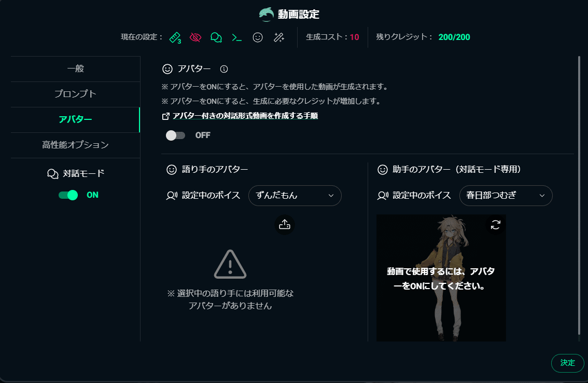Image resolution: width=588 pixels, height=383 pixels.
Task: Click the smiley icon beside アバター title
Action: 167,69
